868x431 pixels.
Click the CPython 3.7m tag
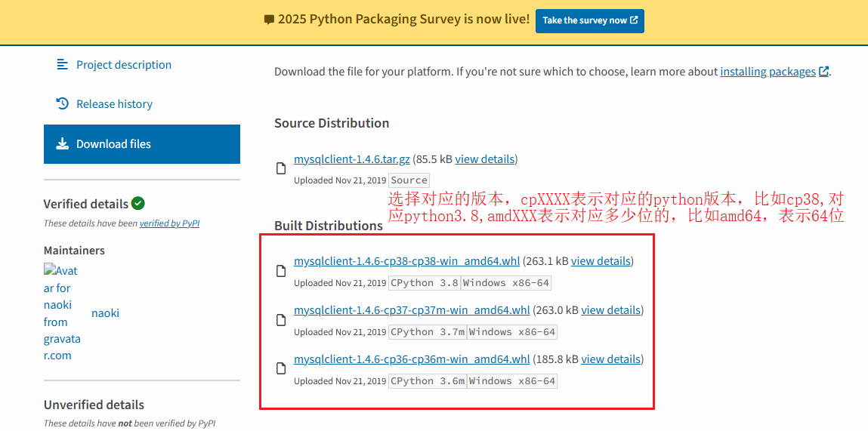428,332
